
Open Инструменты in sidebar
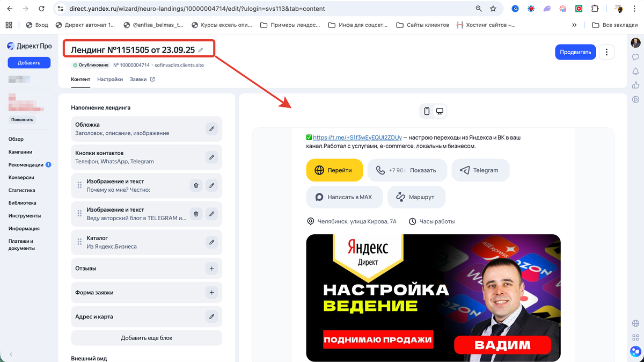[25, 216]
